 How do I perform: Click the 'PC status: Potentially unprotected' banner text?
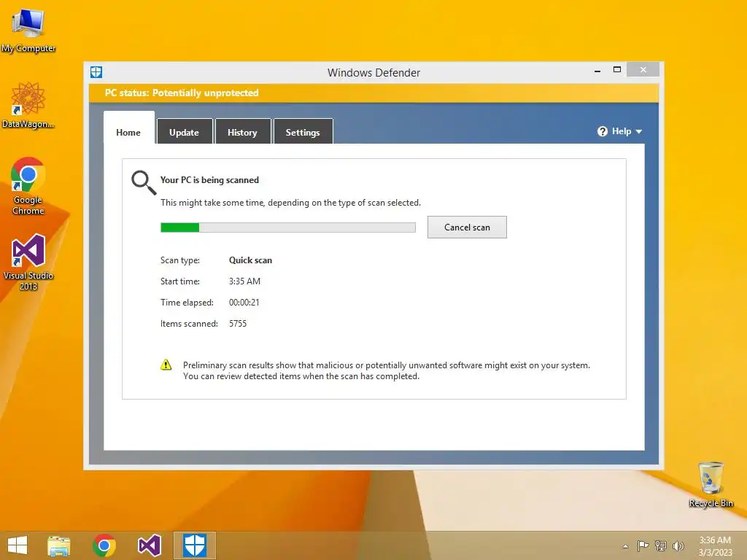pos(182,93)
